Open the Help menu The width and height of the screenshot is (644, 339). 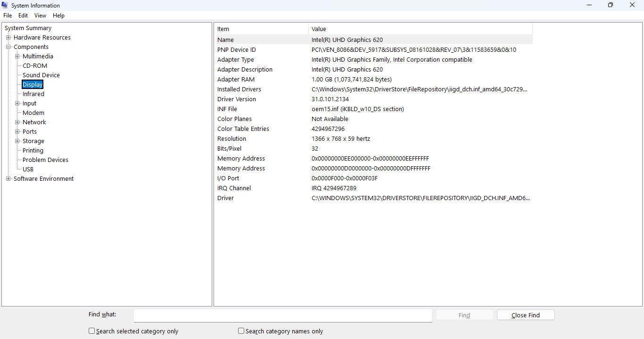tap(58, 16)
